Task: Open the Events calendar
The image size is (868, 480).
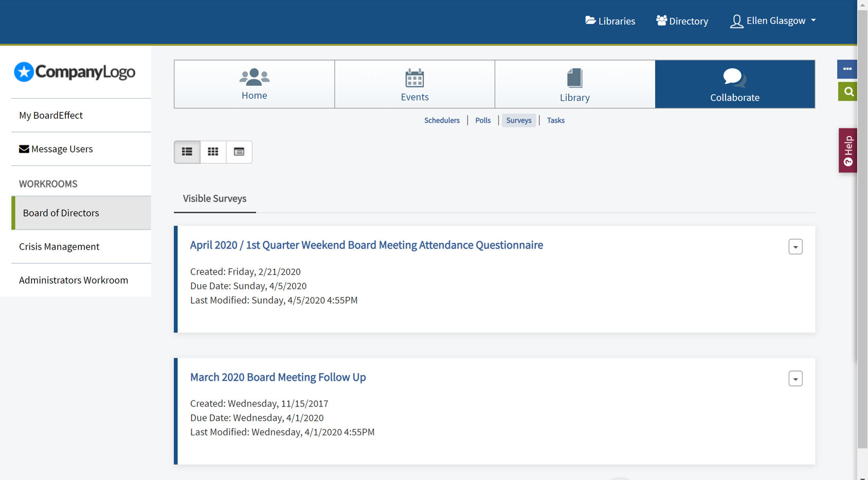Action: pyautogui.click(x=414, y=85)
